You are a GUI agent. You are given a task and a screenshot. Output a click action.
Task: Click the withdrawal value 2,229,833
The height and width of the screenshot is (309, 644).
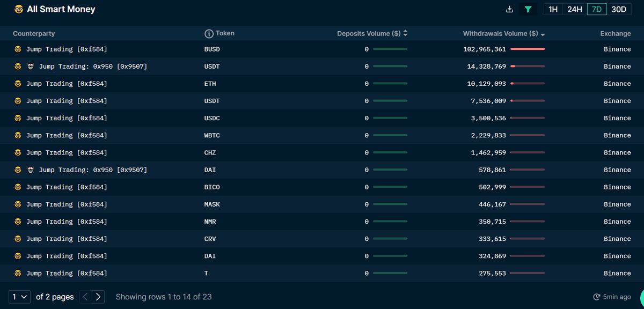click(488, 135)
